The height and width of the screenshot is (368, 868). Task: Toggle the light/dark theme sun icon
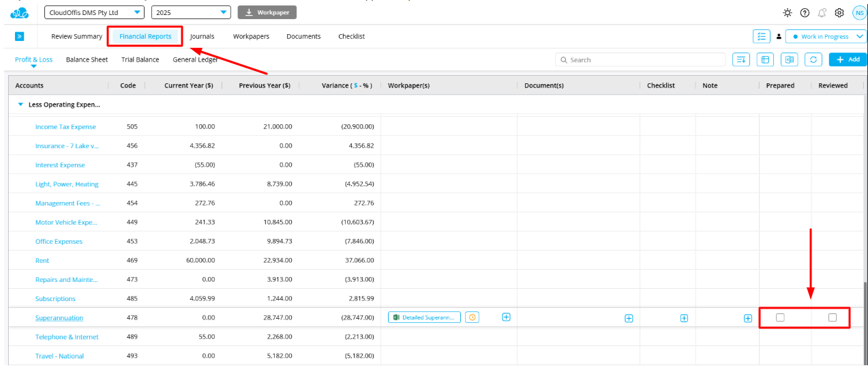tap(788, 13)
